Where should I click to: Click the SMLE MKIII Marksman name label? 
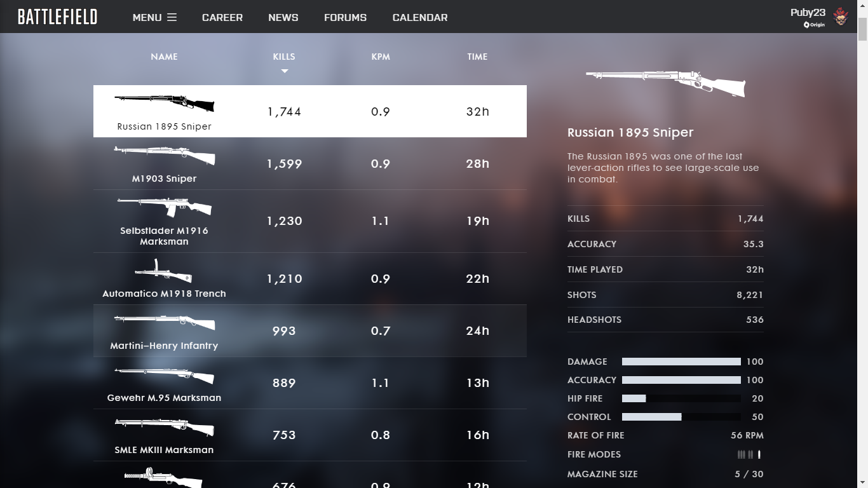tap(164, 450)
